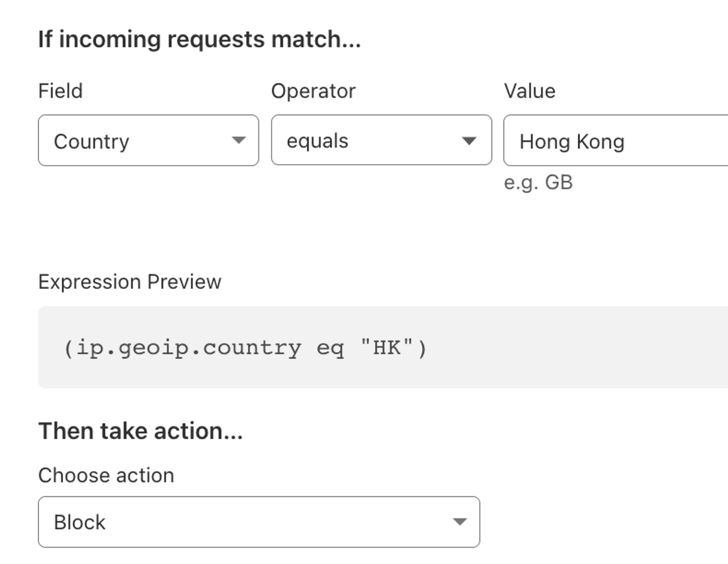Click the "HK" string in the expression
Viewport: 728px width, 564px height.
coord(386,347)
